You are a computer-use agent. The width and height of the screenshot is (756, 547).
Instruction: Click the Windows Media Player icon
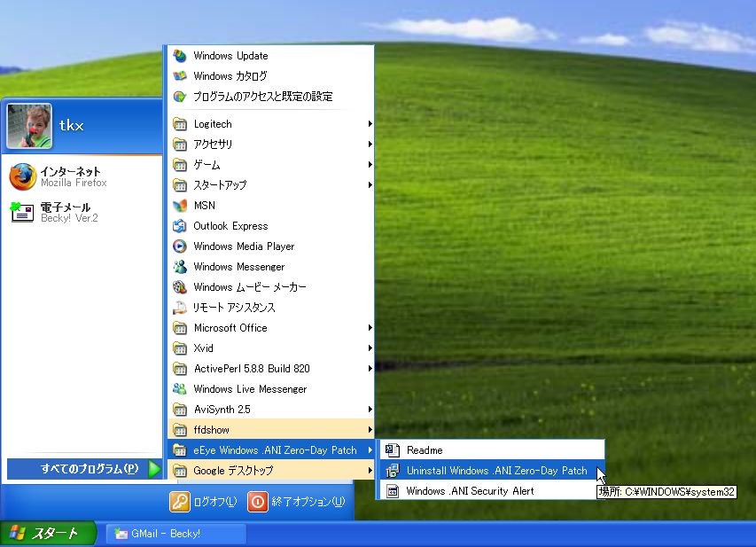[180, 246]
